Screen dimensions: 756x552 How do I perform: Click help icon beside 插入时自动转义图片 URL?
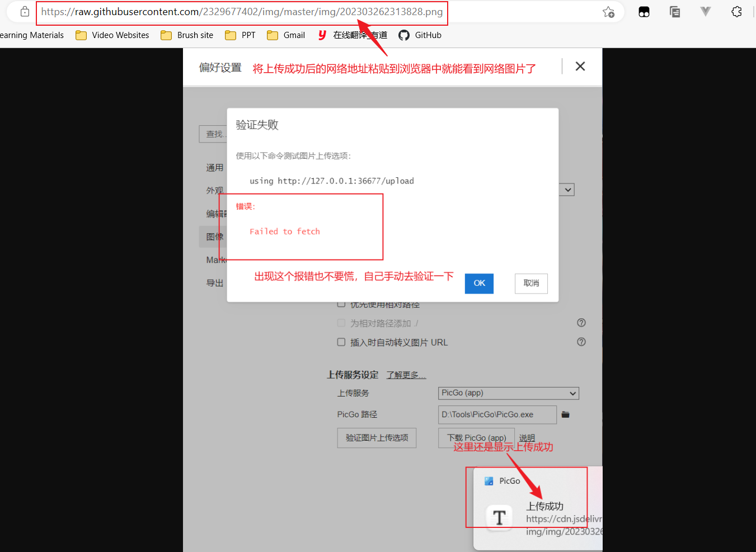tap(581, 342)
